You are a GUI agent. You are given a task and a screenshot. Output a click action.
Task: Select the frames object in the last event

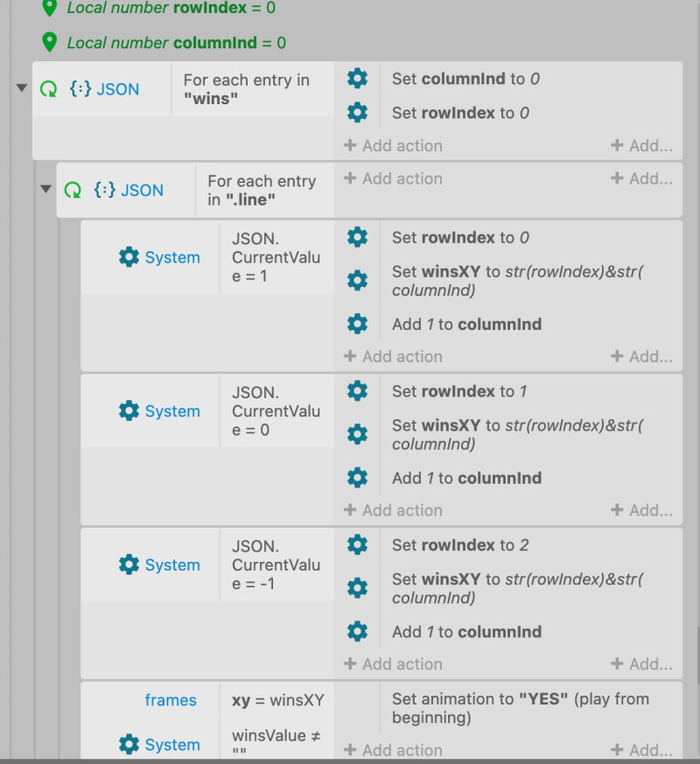coord(170,700)
